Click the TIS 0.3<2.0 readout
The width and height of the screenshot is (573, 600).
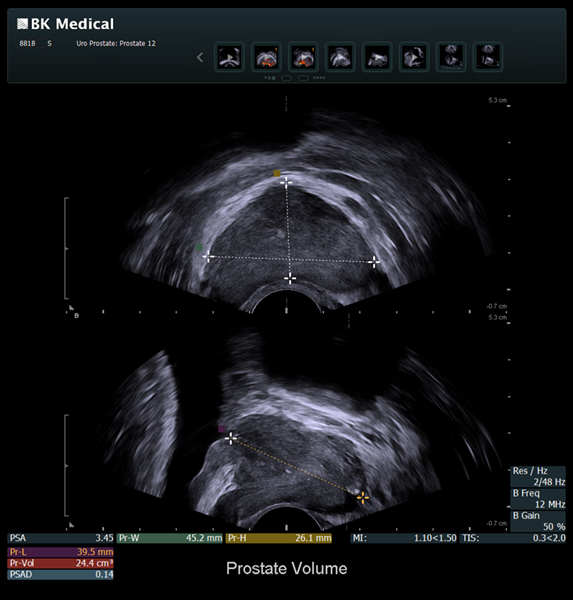click(x=513, y=538)
